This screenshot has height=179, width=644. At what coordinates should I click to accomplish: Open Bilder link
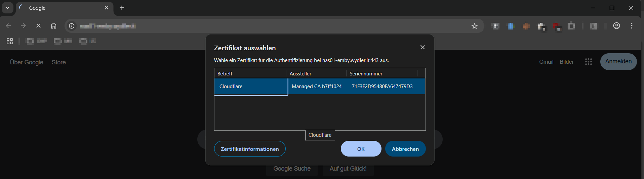[x=567, y=62]
